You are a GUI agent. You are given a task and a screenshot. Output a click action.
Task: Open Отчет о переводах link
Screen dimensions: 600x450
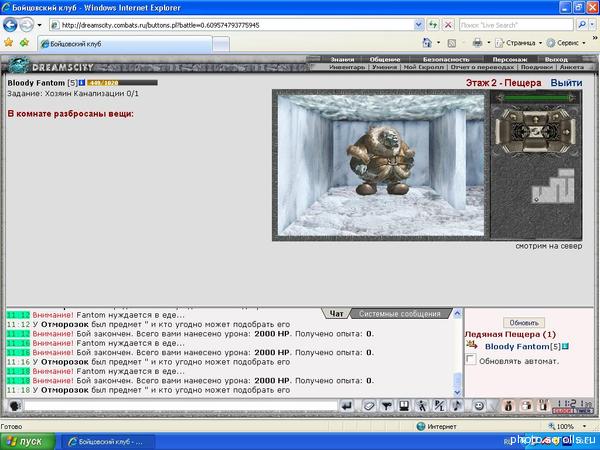pos(482,67)
